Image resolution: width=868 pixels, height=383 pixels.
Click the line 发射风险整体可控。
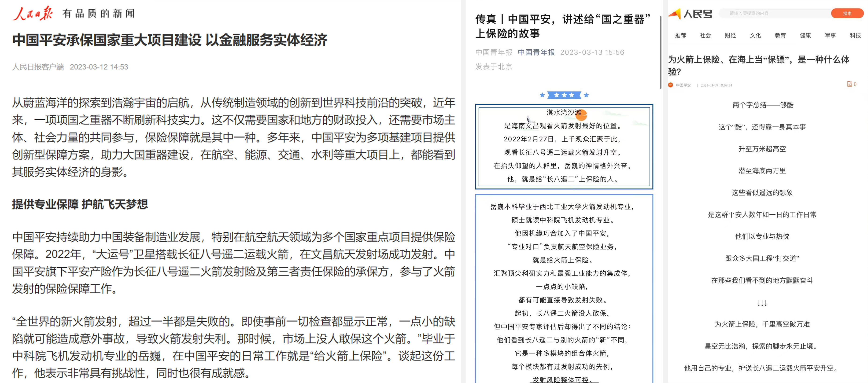pos(562,379)
